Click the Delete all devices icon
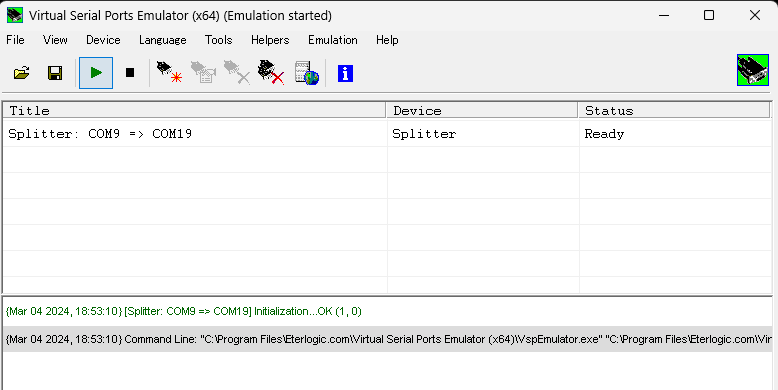778x390 pixels. 271,72
